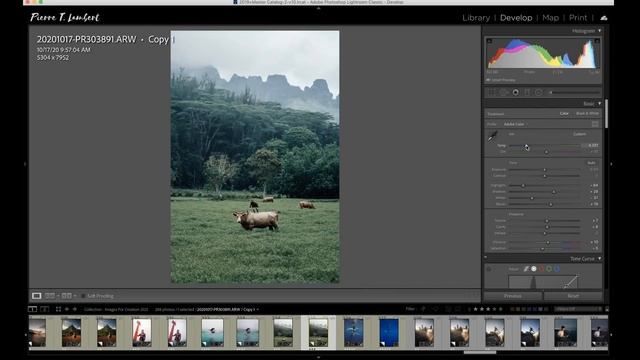
Task: Open the second window display icon
Action: 44,309
